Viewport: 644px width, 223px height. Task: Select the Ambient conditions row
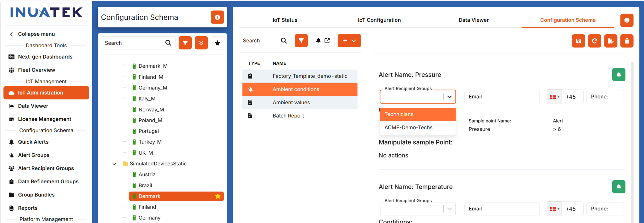(300, 89)
